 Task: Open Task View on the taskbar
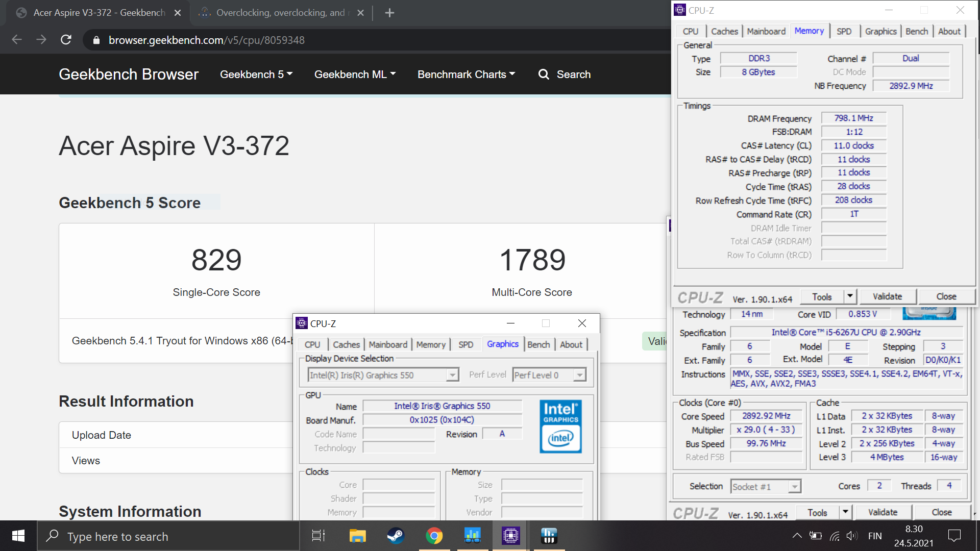coord(318,536)
